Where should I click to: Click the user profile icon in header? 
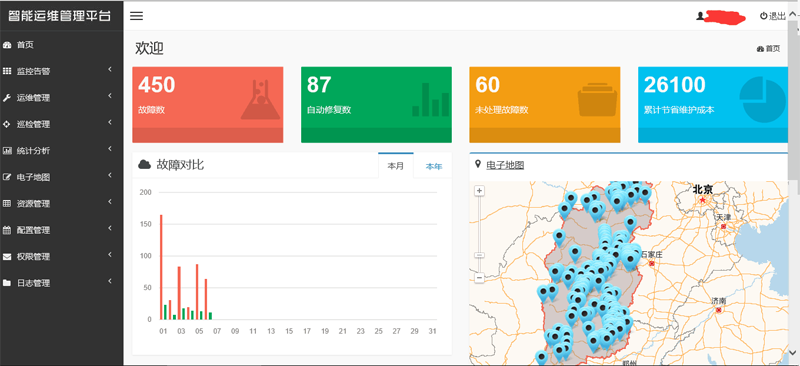pyautogui.click(x=700, y=16)
